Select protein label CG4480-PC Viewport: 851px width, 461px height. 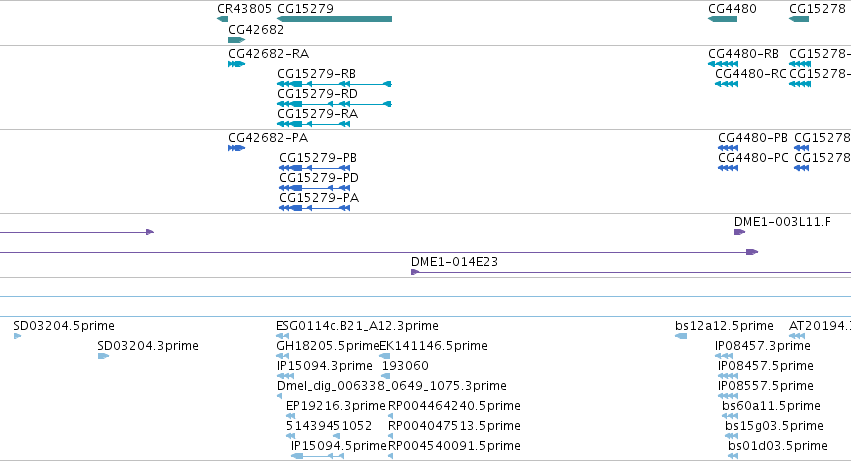pyautogui.click(x=753, y=158)
